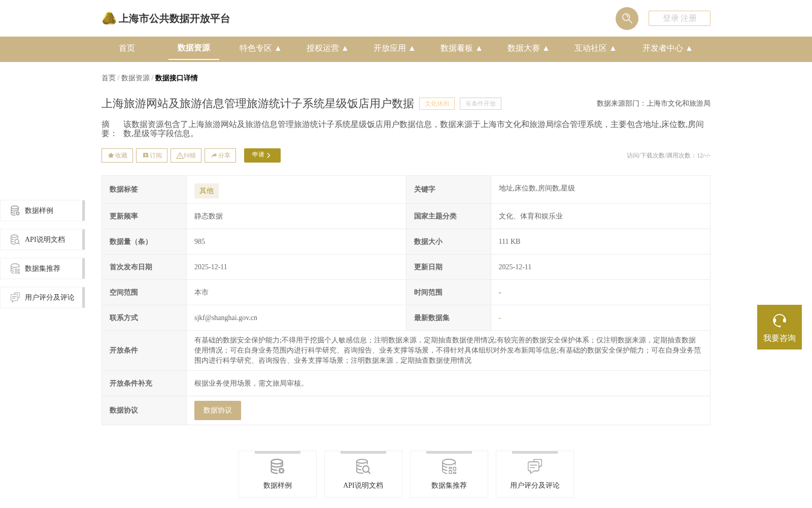
Task: Click the platform title 上海市公共数据开放平台
Action: (174, 19)
